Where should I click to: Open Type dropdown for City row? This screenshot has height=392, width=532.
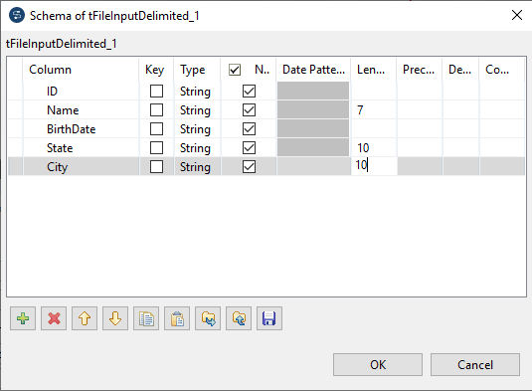point(197,167)
